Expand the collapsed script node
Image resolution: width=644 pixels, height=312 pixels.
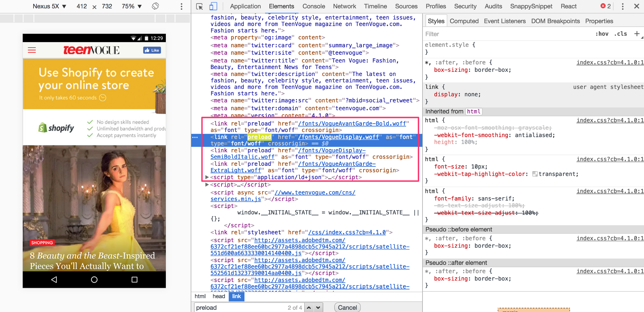(207, 184)
